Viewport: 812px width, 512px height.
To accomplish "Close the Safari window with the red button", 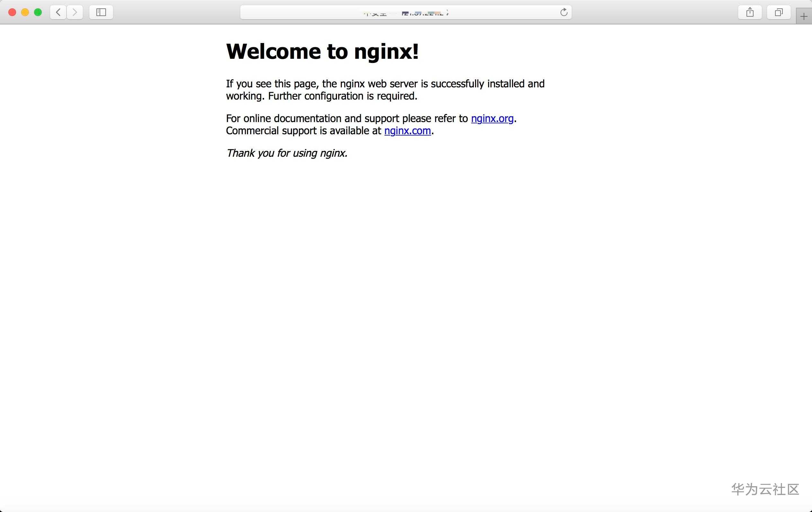I will [x=12, y=13].
